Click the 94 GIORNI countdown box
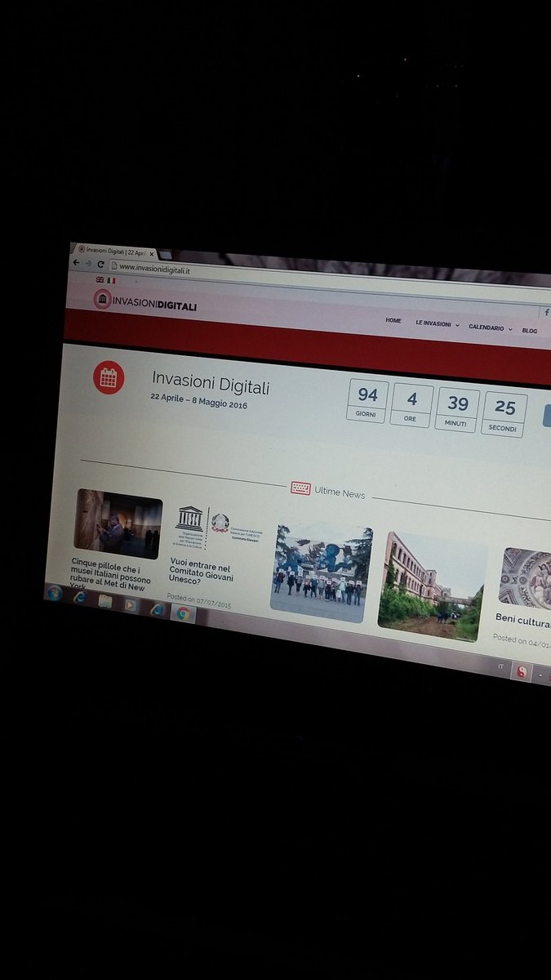Viewport: 551px width, 980px height. 367,401
